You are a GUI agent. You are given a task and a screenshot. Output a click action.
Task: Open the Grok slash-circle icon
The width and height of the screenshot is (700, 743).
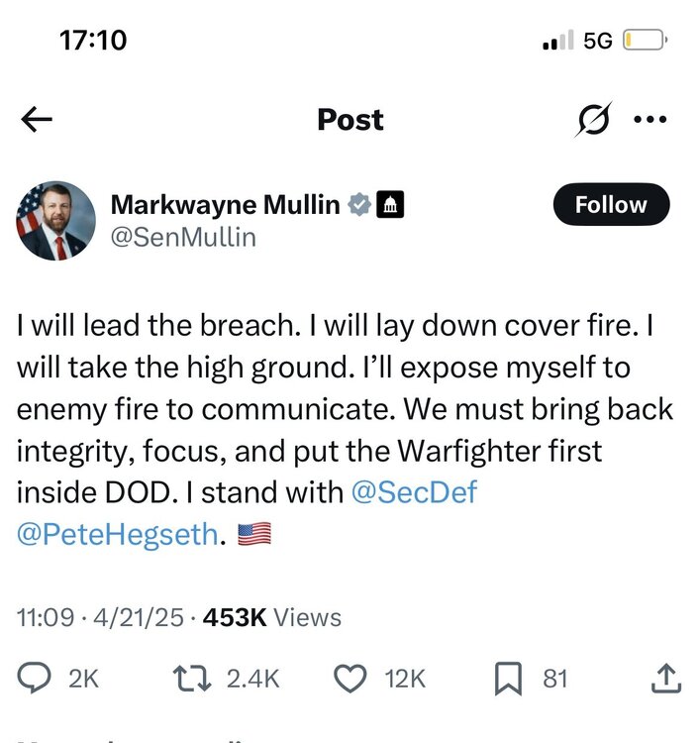(594, 121)
